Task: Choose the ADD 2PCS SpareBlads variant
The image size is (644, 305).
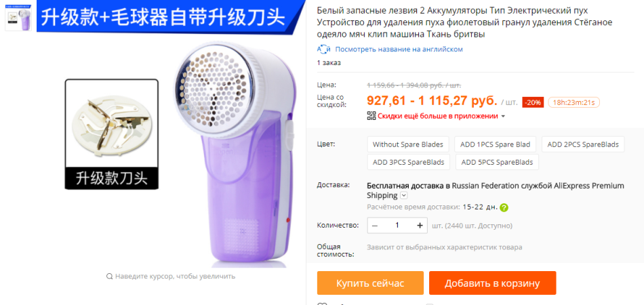Action: (x=583, y=144)
